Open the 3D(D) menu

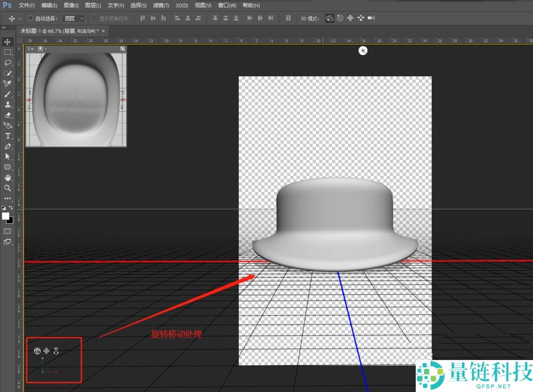point(182,5)
